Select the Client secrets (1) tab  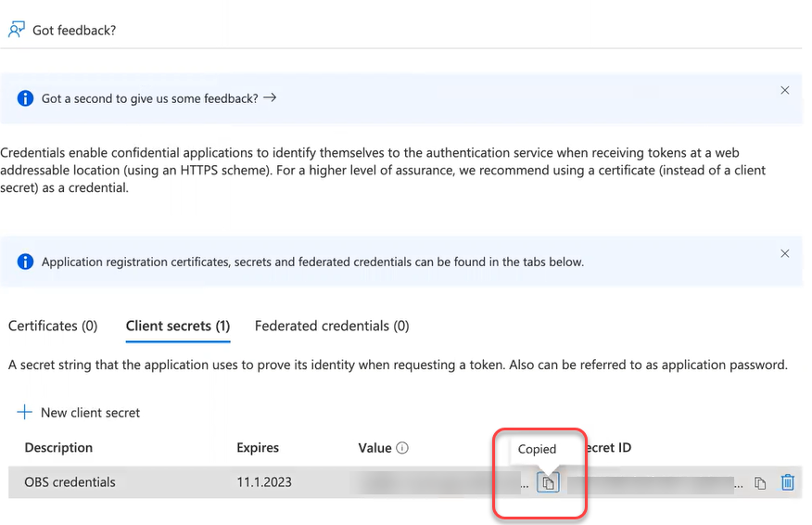point(178,326)
